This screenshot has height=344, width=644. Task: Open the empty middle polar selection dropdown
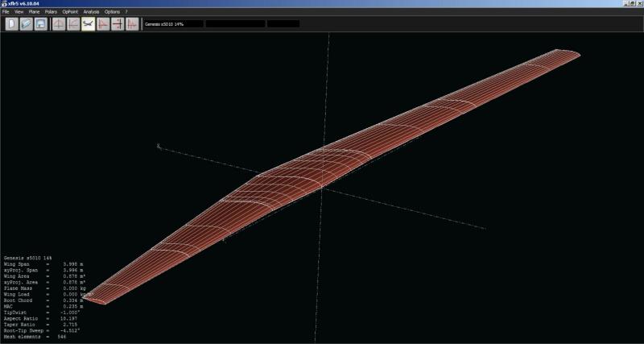234,24
